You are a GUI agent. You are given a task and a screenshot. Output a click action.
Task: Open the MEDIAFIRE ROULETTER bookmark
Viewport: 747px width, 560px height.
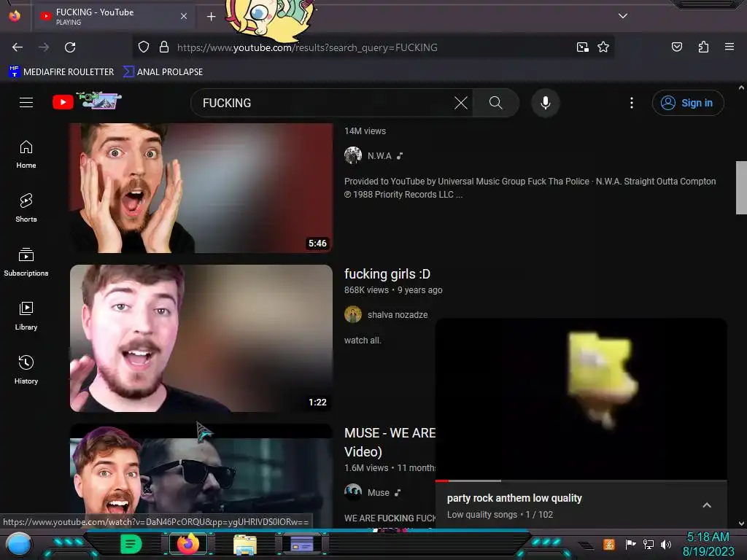(x=61, y=72)
